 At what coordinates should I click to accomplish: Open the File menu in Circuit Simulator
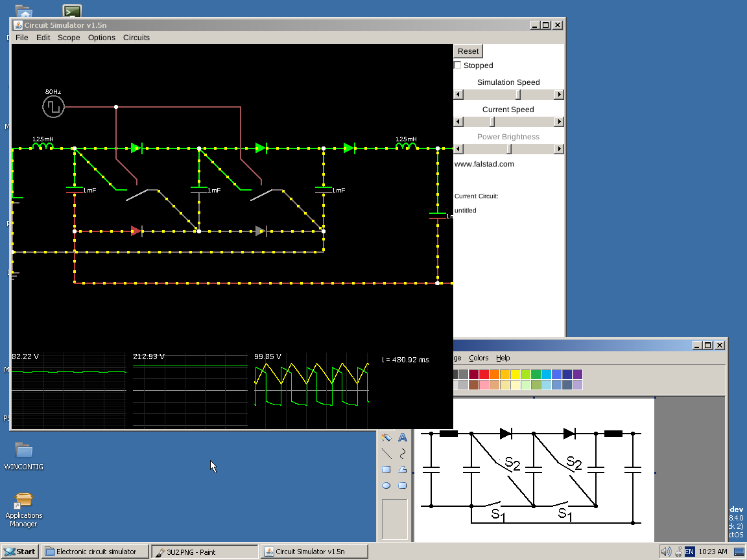tap(22, 38)
